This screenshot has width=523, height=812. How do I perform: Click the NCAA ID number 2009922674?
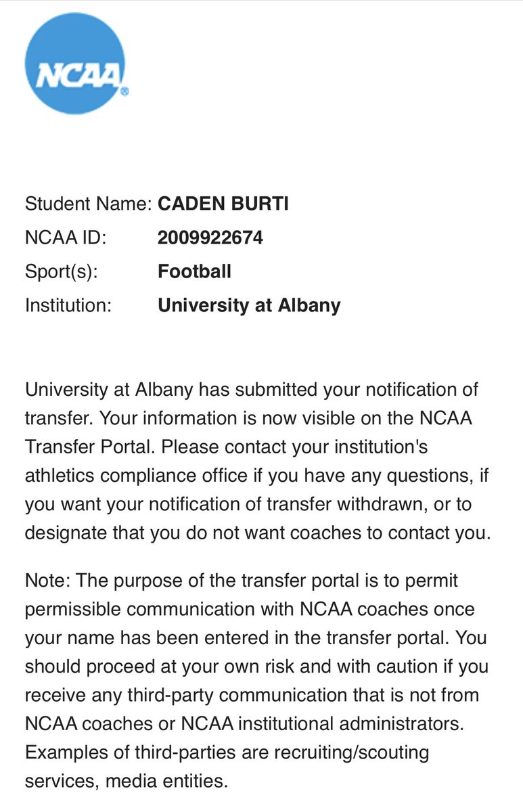pos(210,238)
